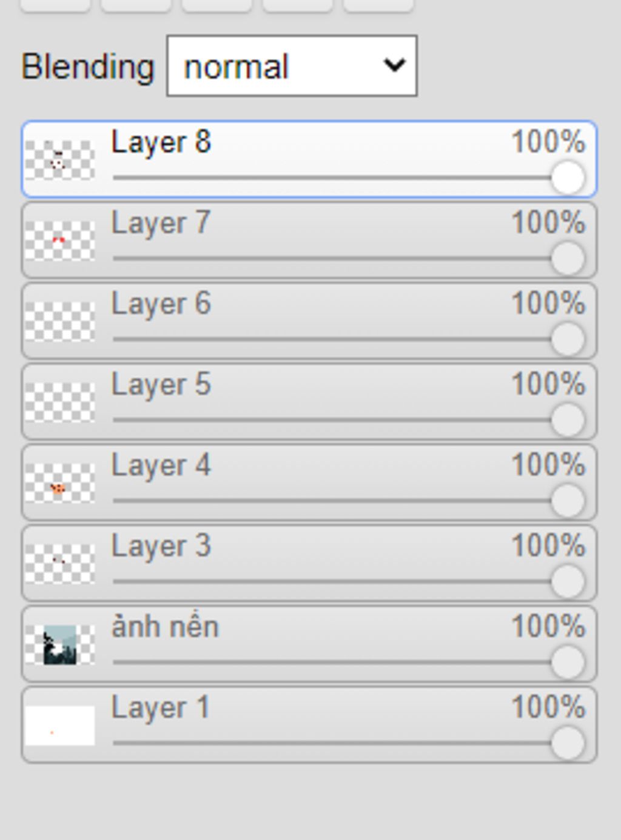
Task: Select Layer 6 by its name label
Action: coord(161,304)
